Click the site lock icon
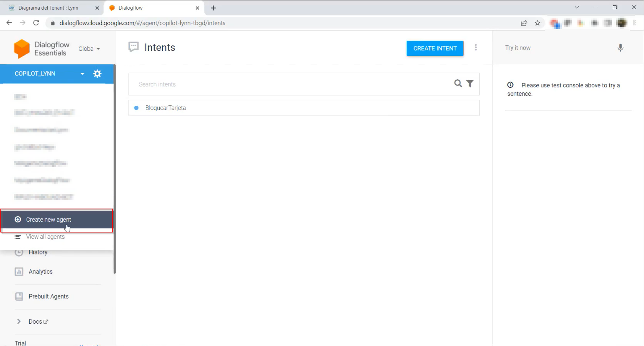 tap(53, 23)
